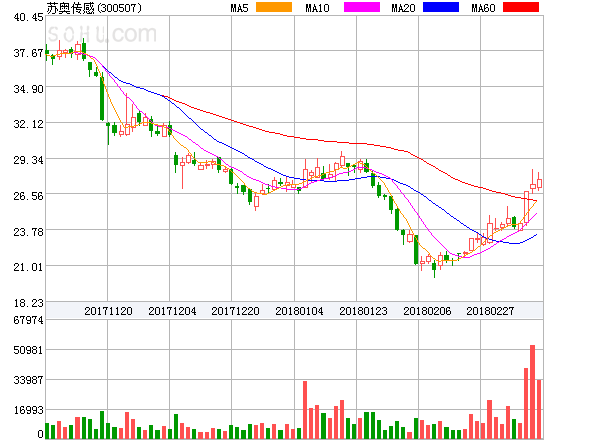The width and height of the screenshot is (600, 440).
Task: Click the MA10 legend label
Action: click(317, 8)
